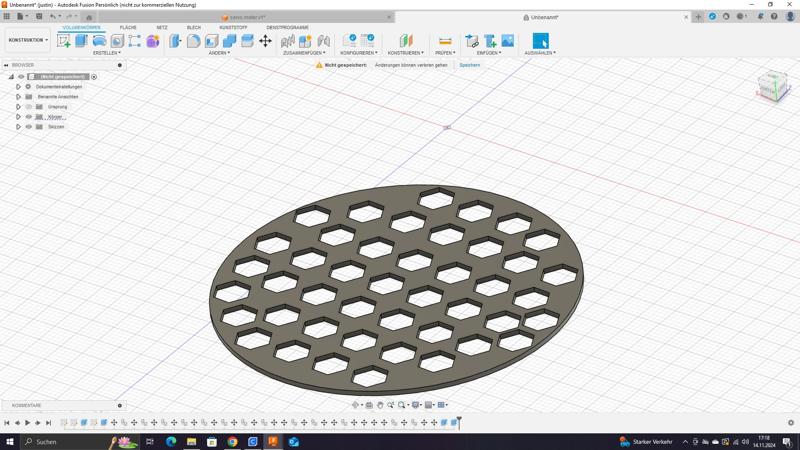
Task: Hide the Körper folder via eye icon
Action: pos(29,117)
